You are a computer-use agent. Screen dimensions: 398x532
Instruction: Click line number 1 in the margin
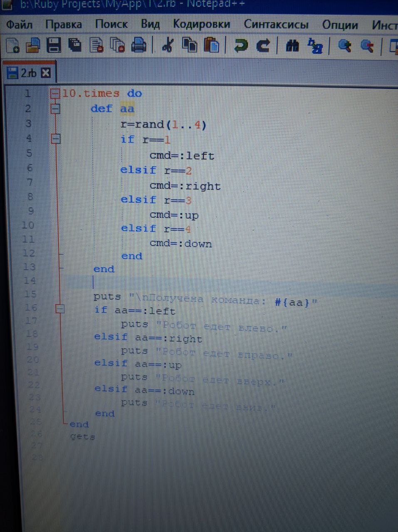[27, 93]
